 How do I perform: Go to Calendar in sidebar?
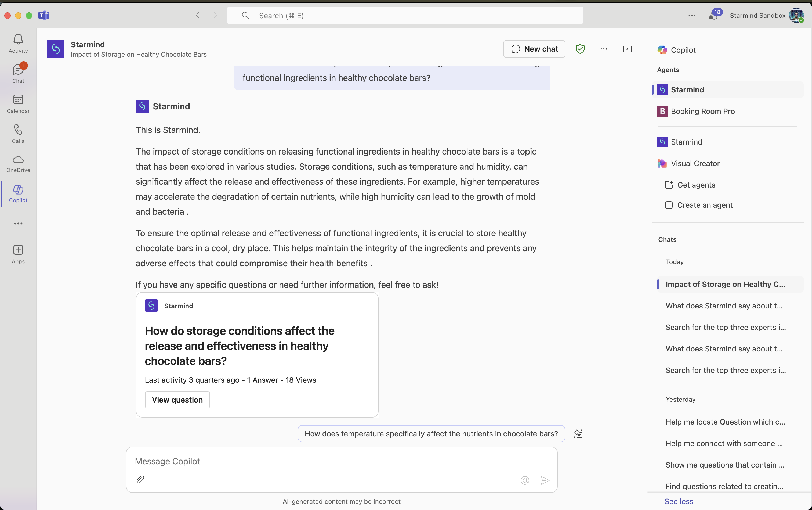tap(18, 103)
